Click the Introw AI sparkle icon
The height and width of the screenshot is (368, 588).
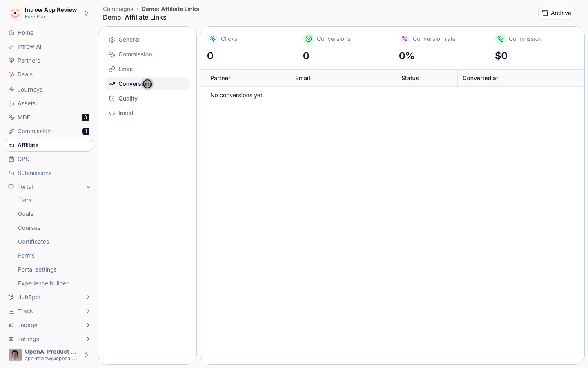pyautogui.click(x=11, y=47)
